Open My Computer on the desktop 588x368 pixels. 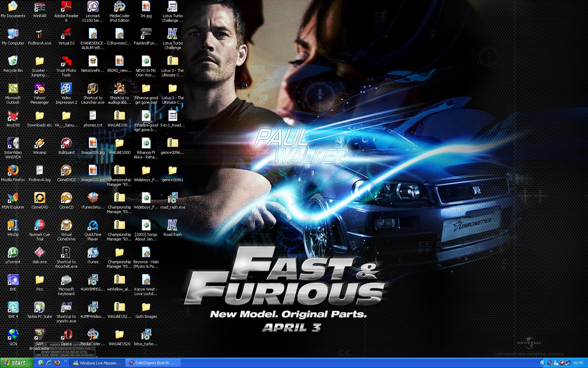coord(13,37)
